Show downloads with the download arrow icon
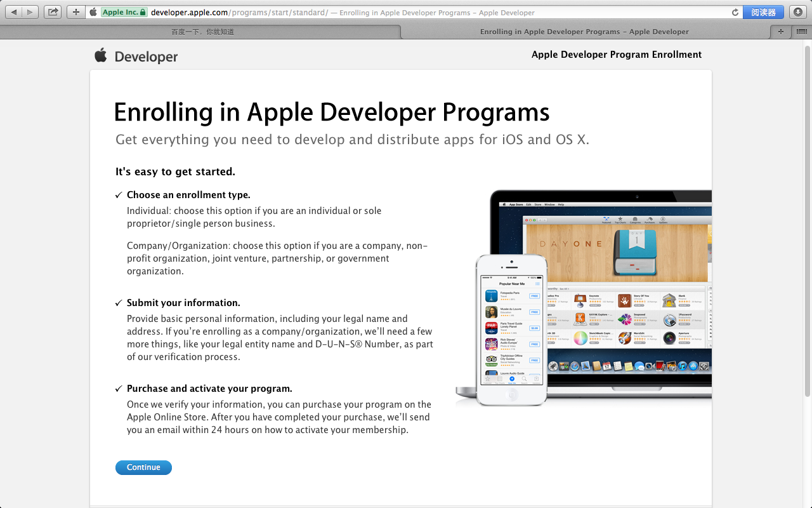The height and width of the screenshot is (508, 812). coord(798,12)
